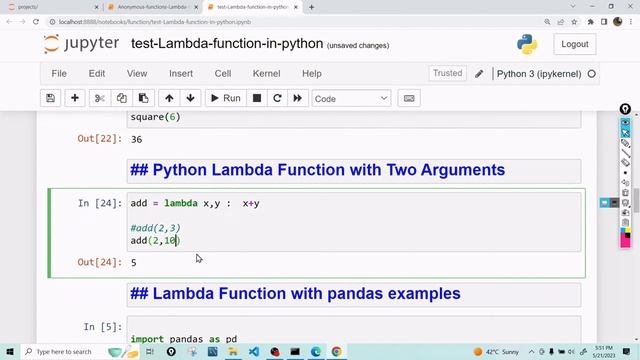
Task: Open the command palette keyboard icon
Action: pyautogui.click(x=409, y=98)
